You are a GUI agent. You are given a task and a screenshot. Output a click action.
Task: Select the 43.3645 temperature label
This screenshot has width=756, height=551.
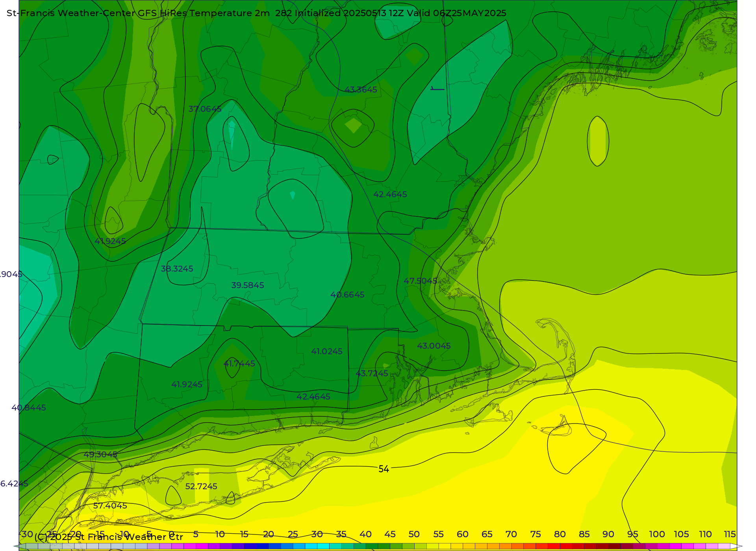361,90
